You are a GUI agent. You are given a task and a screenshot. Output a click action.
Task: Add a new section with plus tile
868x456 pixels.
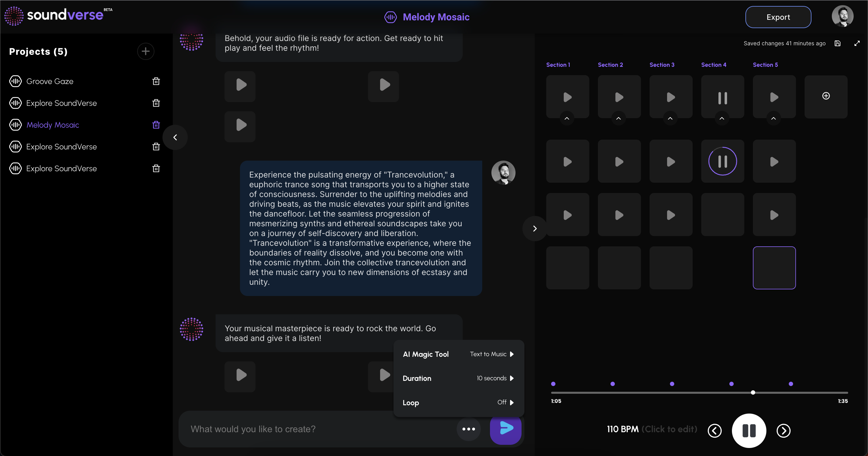[x=826, y=96]
